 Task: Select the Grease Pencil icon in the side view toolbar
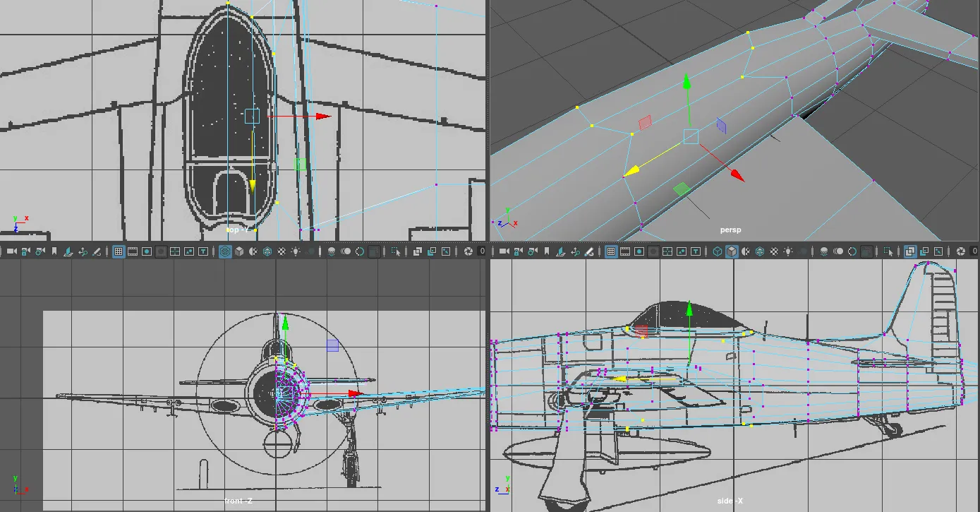pos(589,251)
